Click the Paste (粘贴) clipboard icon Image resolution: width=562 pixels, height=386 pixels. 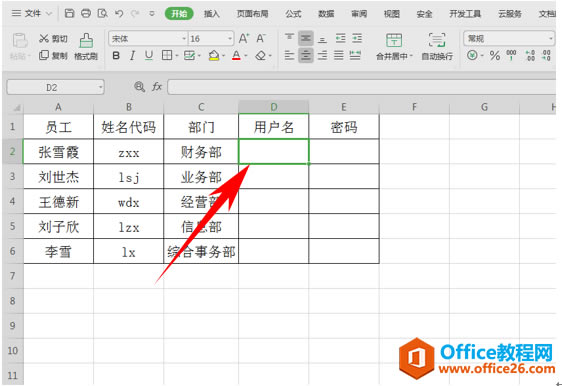click(x=20, y=40)
